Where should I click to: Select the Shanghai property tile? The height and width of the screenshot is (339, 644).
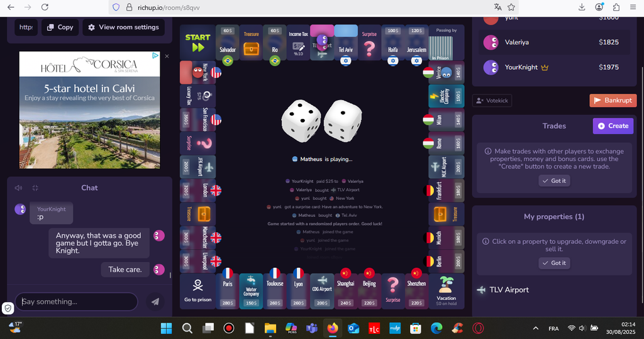[345, 291]
